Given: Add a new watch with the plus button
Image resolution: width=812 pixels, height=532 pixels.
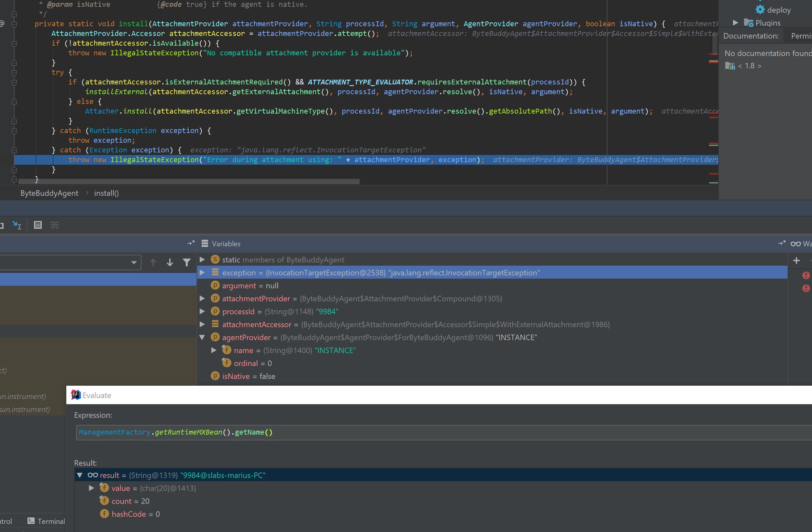Looking at the screenshot, I should (x=797, y=260).
